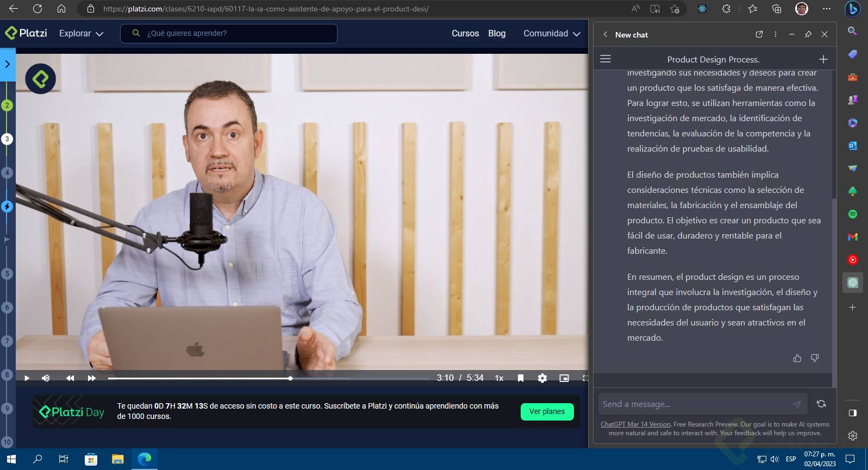
Task: Focus the '¿Qué quieres aprender?' search field
Action: click(229, 33)
